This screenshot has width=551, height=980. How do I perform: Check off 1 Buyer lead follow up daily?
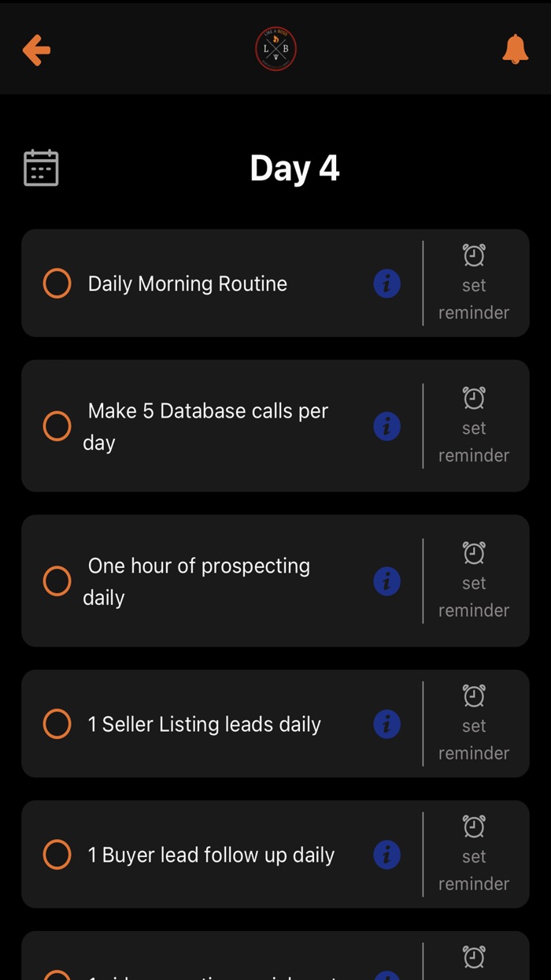click(57, 855)
